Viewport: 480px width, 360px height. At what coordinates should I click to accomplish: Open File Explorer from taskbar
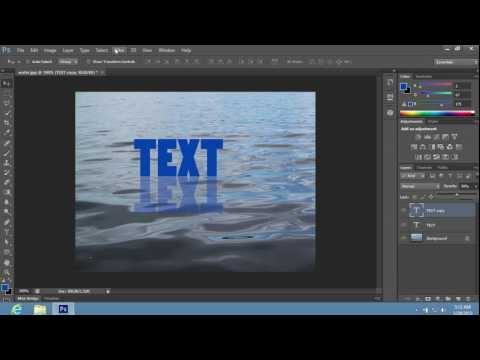click(x=40, y=309)
